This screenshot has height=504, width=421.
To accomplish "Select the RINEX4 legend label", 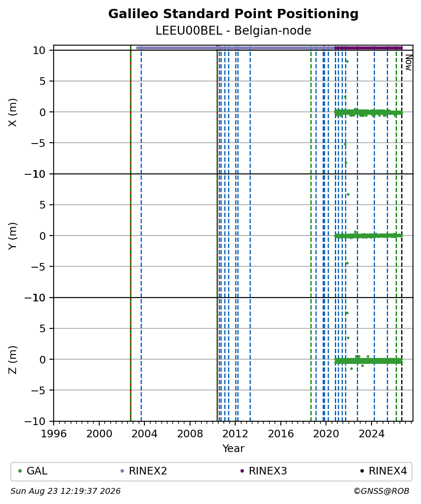I will (388, 471).
